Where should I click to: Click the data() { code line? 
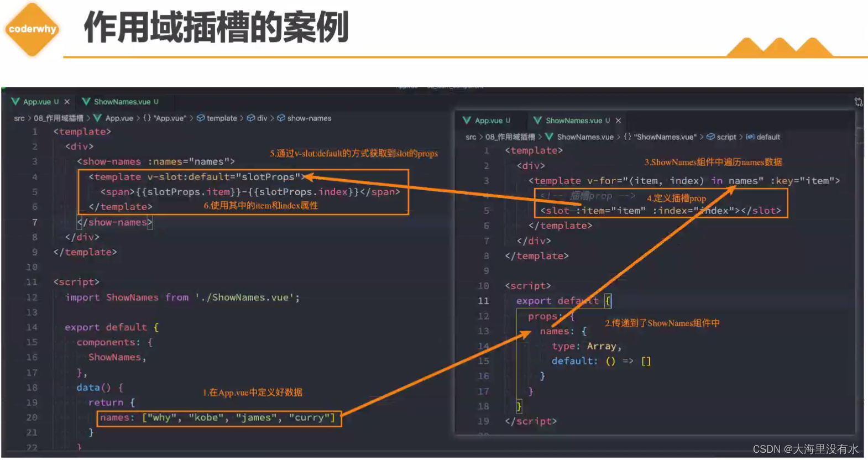(100, 388)
